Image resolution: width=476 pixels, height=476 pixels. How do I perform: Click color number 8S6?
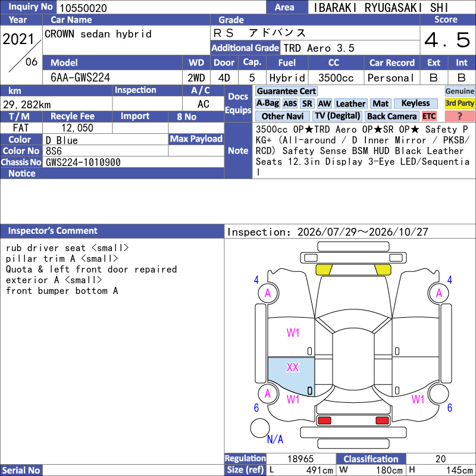click(54, 151)
